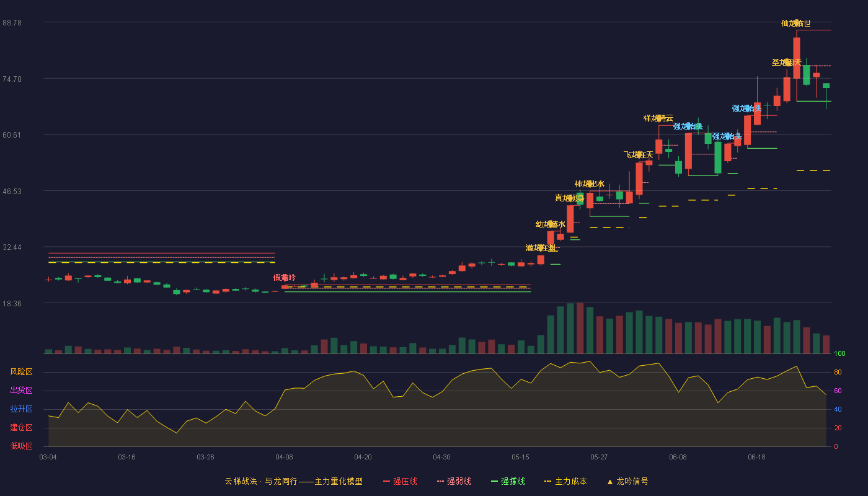Click the 46.53 price axis label
Screen dimensions: 868x496
12,192
